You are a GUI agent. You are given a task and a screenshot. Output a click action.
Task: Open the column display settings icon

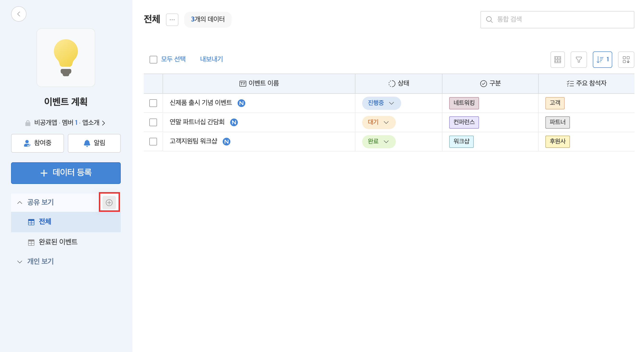pyautogui.click(x=557, y=59)
